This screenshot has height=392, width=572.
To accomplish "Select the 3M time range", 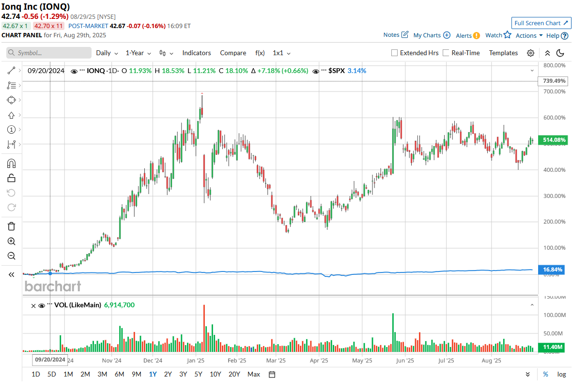I will tap(102, 374).
